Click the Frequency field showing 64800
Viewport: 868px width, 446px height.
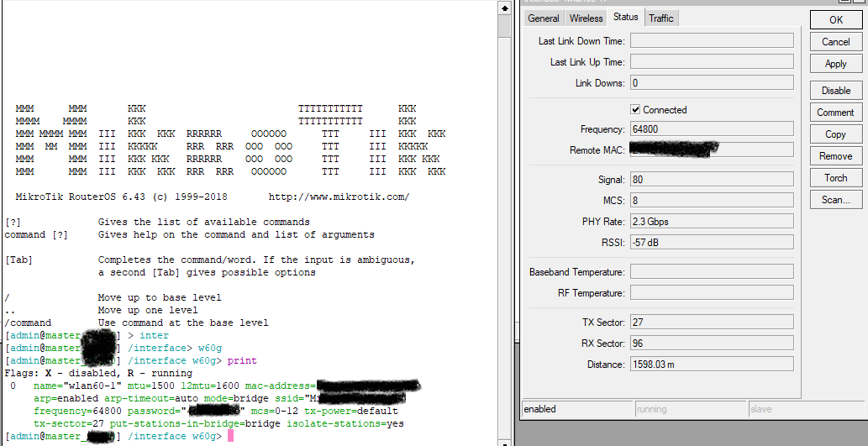pyautogui.click(x=712, y=129)
